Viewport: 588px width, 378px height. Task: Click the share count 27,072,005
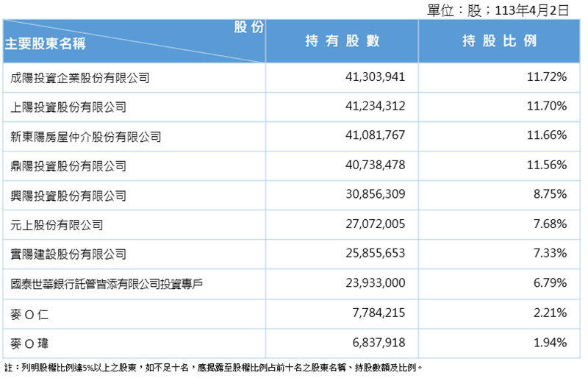[x=375, y=224]
